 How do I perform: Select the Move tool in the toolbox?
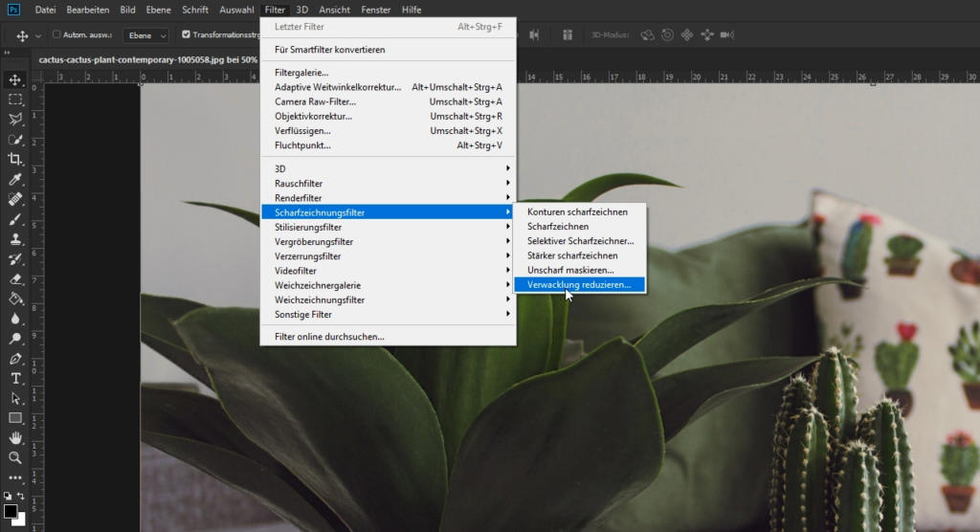[x=15, y=79]
